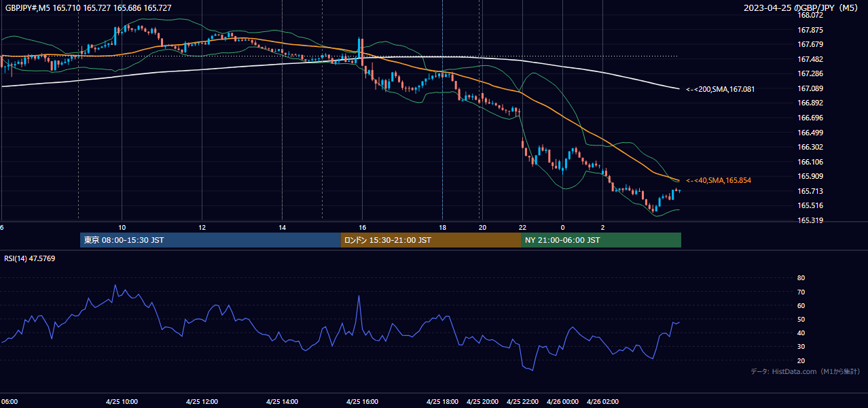Click the ロンドン 15:30-21:00 JST session bar
The image size is (868, 408).
[431, 240]
